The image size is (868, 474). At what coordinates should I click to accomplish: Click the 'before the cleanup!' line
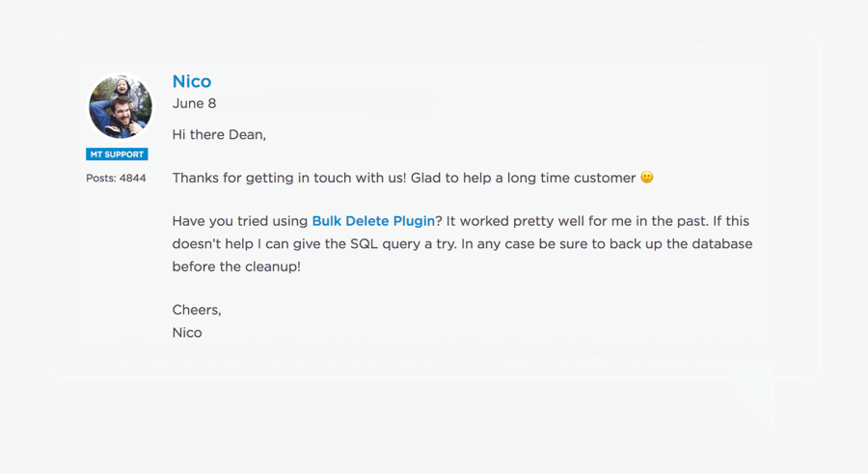point(236,266)
